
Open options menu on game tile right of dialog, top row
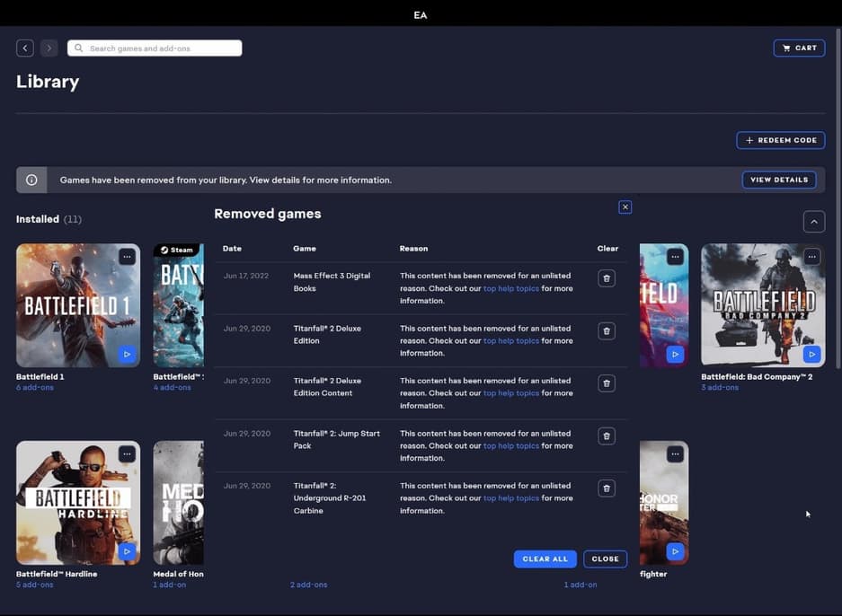pos(675,257)
